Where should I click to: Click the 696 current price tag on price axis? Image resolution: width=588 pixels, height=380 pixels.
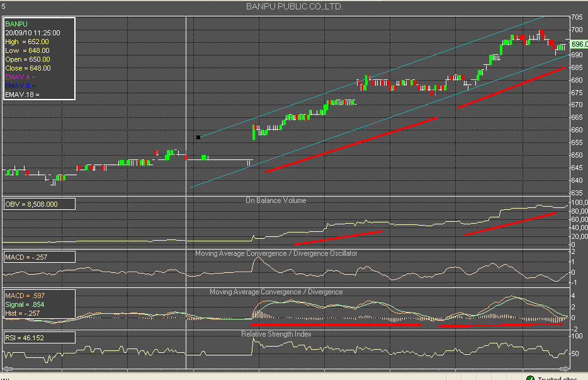[579, 44]
